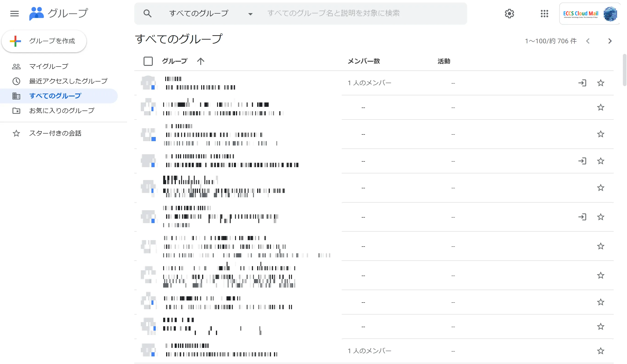627x364 pixels.
Task: Go to the previous page of groups
Action: coord(588,41)
